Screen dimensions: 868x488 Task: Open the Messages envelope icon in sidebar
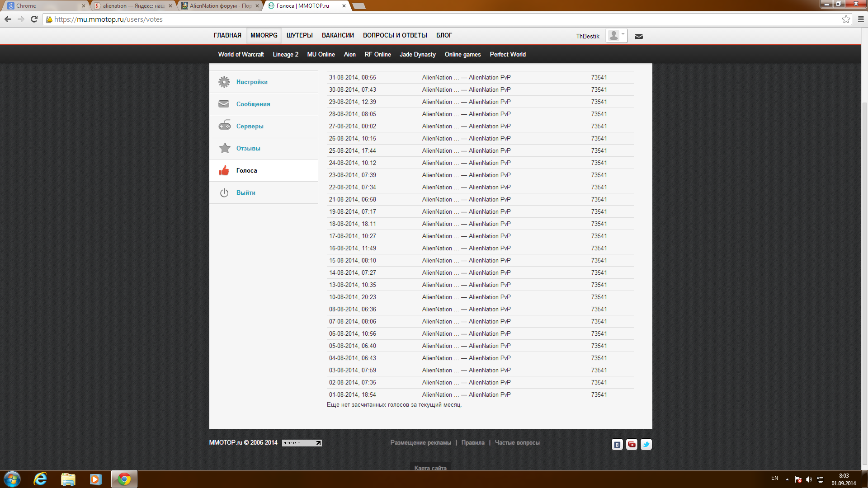[224, 104]
